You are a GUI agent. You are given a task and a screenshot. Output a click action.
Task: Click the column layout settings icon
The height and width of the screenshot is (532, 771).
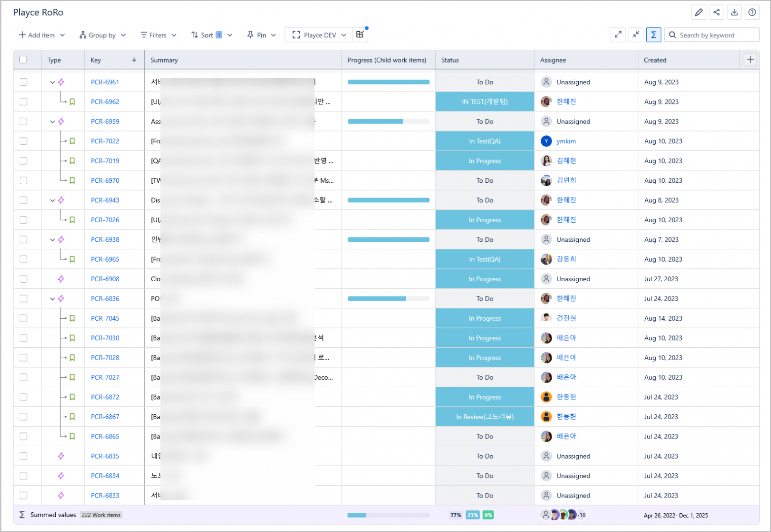click(360, 34)
